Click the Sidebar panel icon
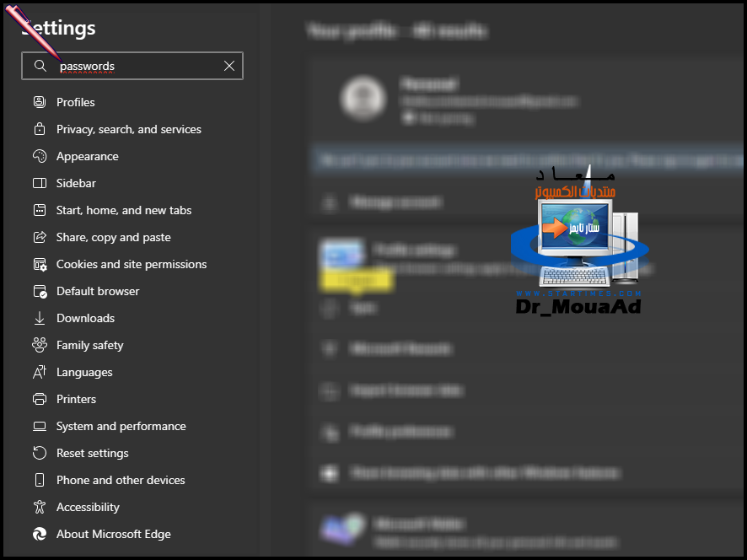Viewport: 747px width, 560px height. click(x=40, y=183)
